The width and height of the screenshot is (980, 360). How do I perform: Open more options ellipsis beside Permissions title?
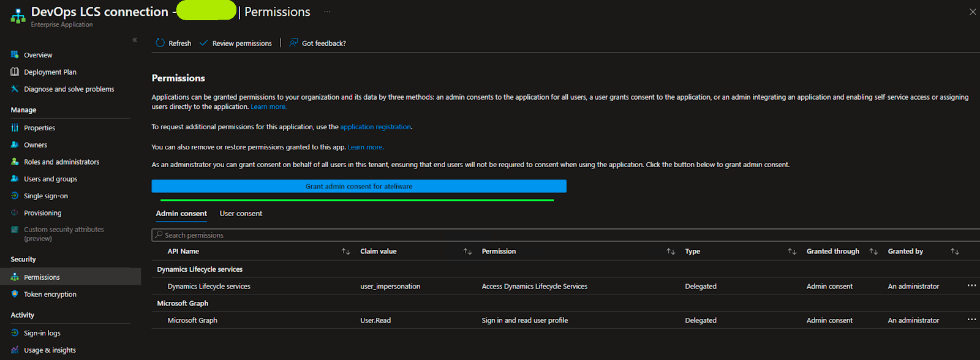[x=327, y=12]
